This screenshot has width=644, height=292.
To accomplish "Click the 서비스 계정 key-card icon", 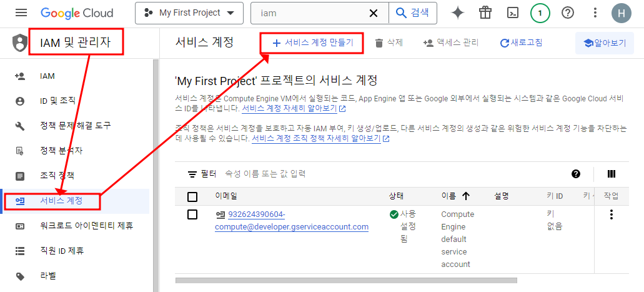I will (x=20, y=201).
